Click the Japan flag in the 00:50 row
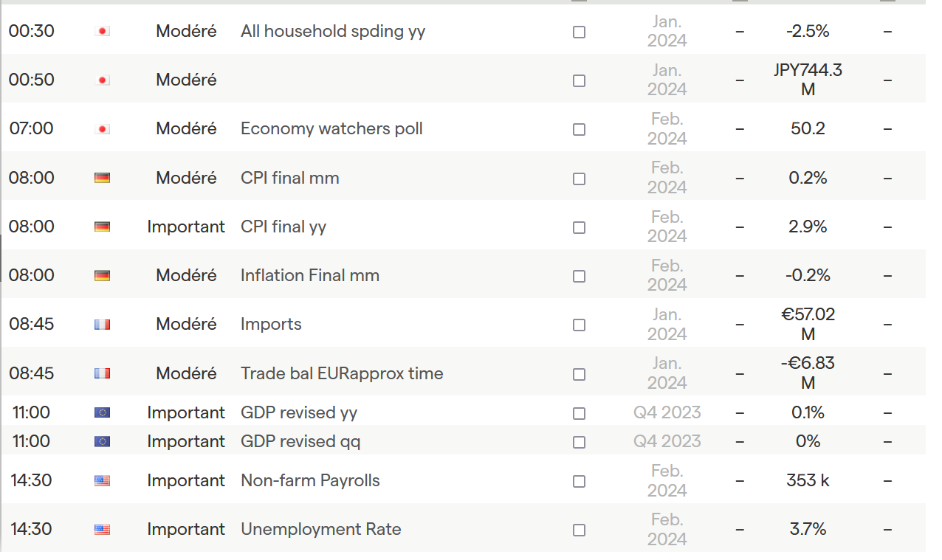The height and width of the screenshot is (560, 942). pos(103,80)
